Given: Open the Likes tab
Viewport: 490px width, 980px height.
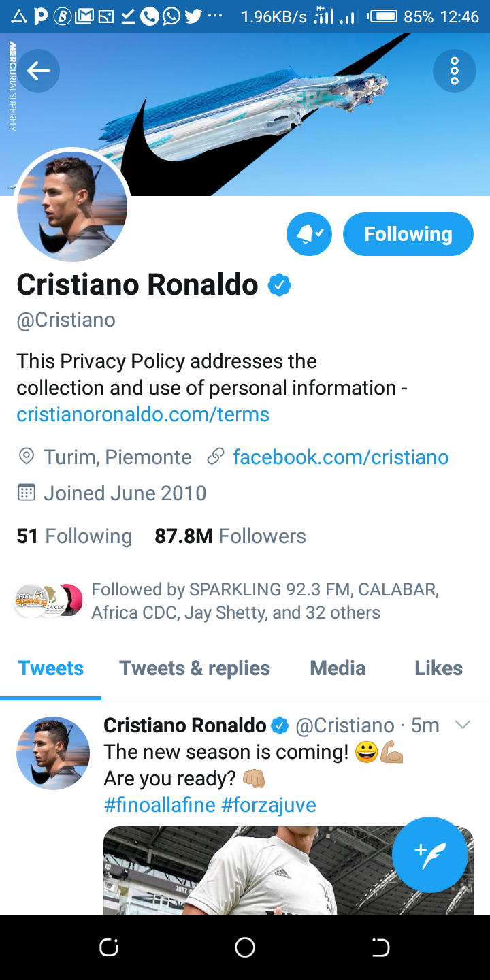Looking at the screenshot, I should click(x=438, y=668).
